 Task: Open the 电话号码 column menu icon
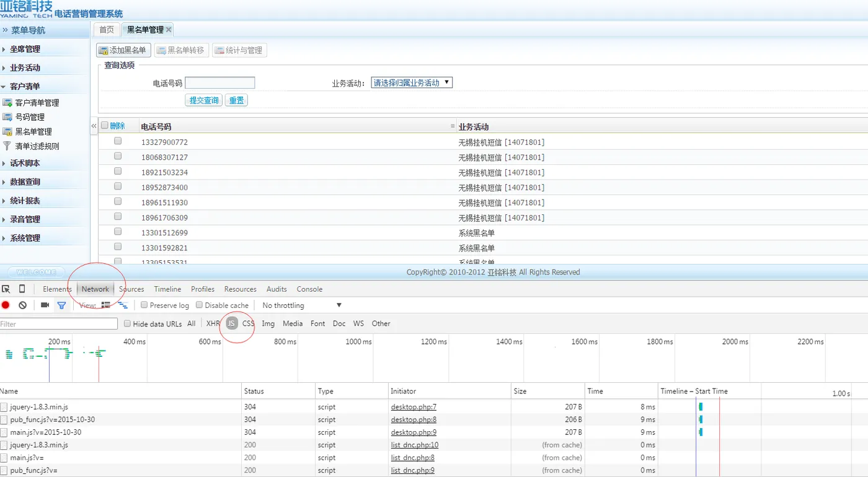tap(453, 126)
